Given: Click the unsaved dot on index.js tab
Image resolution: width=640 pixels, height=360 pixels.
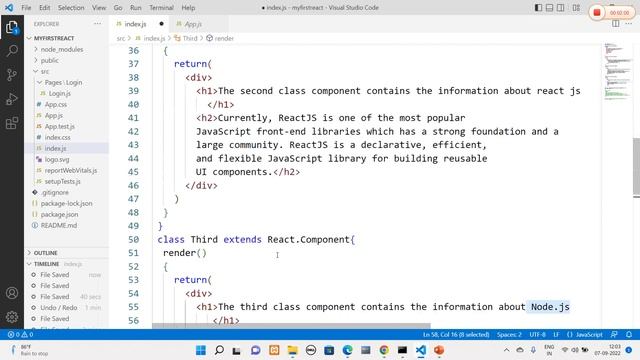Looking at the screenshot, I should (x=161, y=24).
